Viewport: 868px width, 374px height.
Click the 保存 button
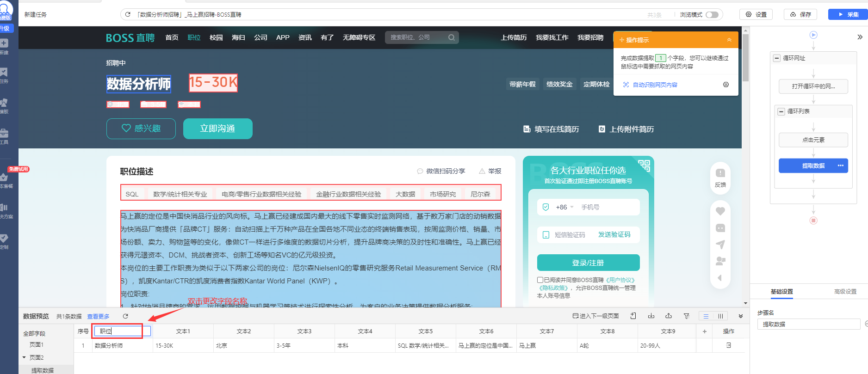pyautogui.click(x=800, y=15)
